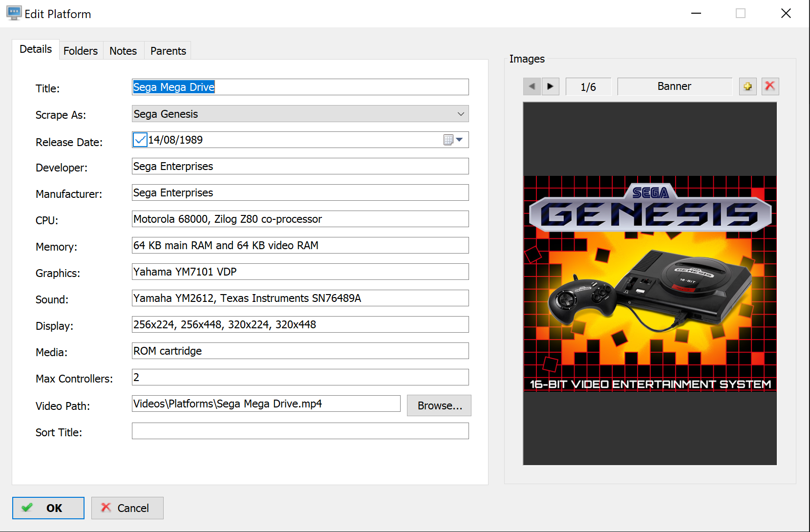Click the Title input field
This screenshot has width=810, height=532.
click(300, 87)
